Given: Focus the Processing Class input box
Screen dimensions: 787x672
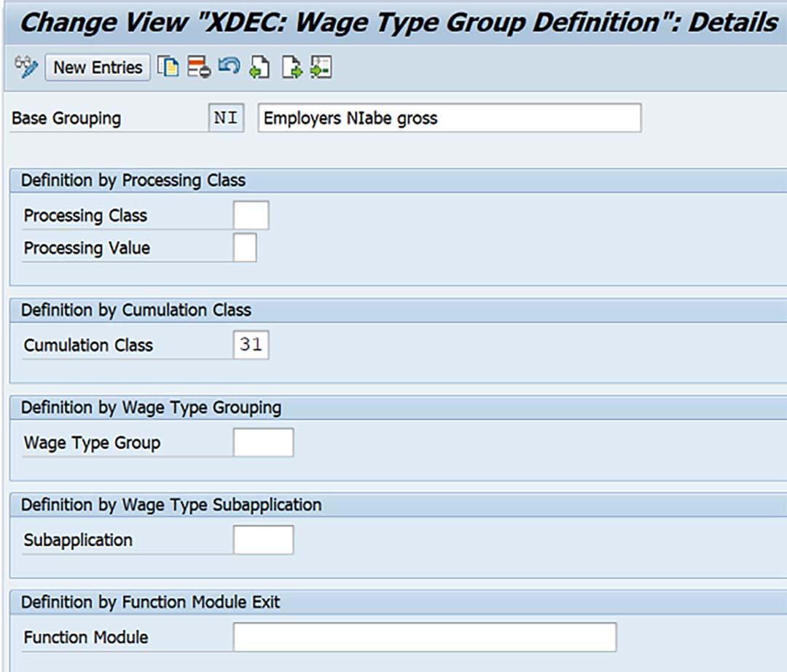Looking at the screenshot, I should click(251, 215).
